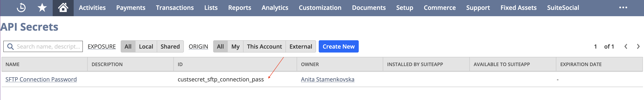Screen dimensions: 644x100
Task: Filter origin by My
Action: 235,47
